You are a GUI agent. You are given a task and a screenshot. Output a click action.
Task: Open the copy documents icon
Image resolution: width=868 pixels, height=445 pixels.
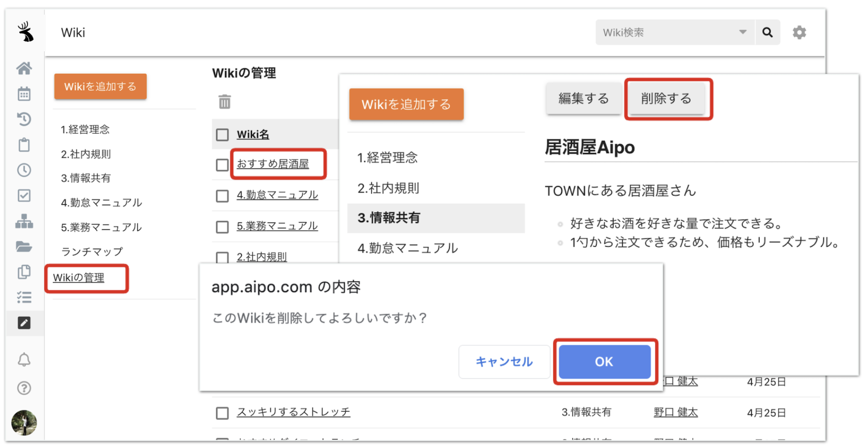coord(24,272)
